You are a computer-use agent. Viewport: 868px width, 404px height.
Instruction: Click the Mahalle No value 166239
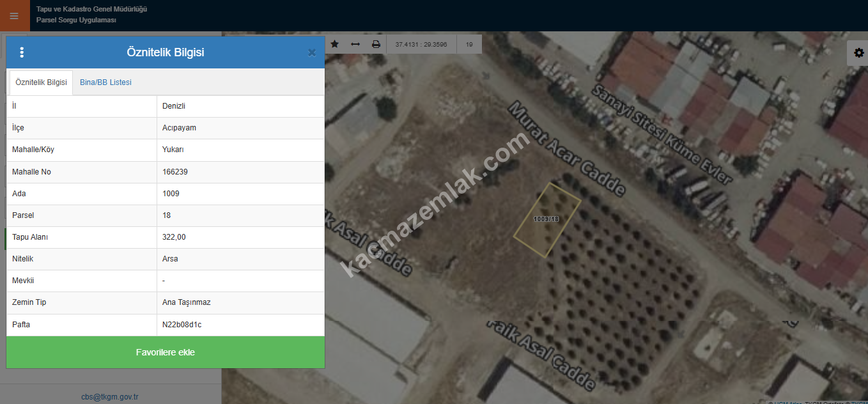pyautogui.click(x=175, y=172)
